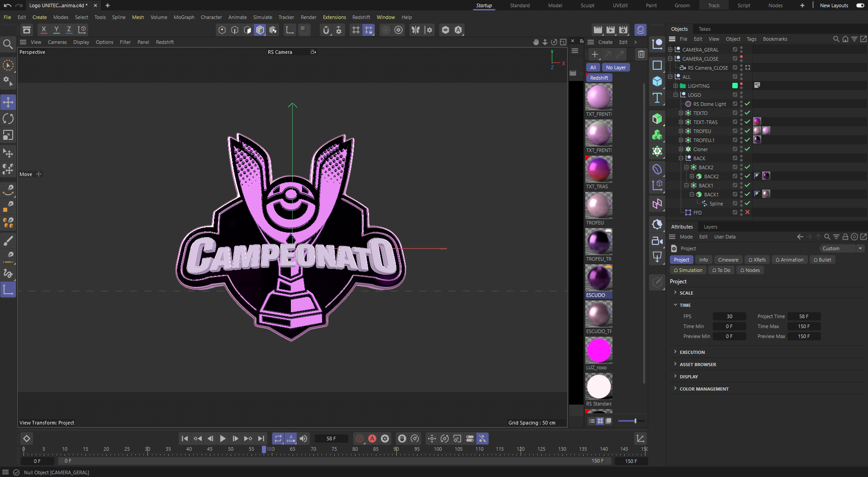This screenshot has height=477, width=868.
Task: Select the RS Standard white material swatch
Action: (598, 386)
